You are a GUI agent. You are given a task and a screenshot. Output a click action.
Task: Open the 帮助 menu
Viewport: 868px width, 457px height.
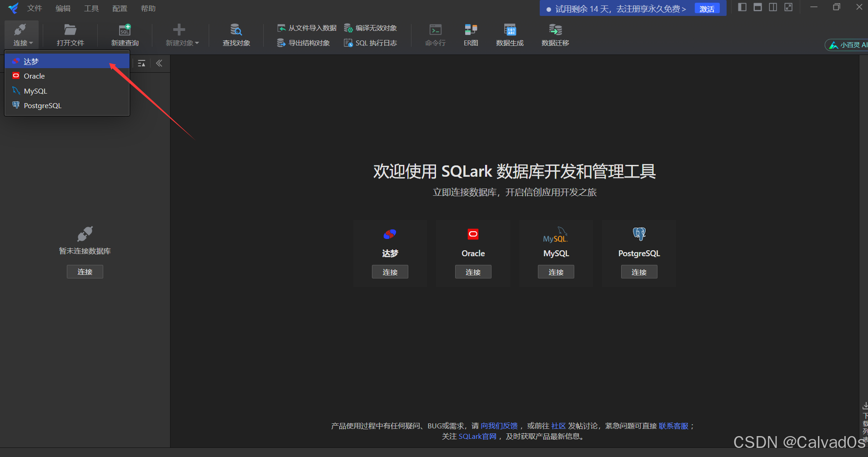click(x=148, y=8)
